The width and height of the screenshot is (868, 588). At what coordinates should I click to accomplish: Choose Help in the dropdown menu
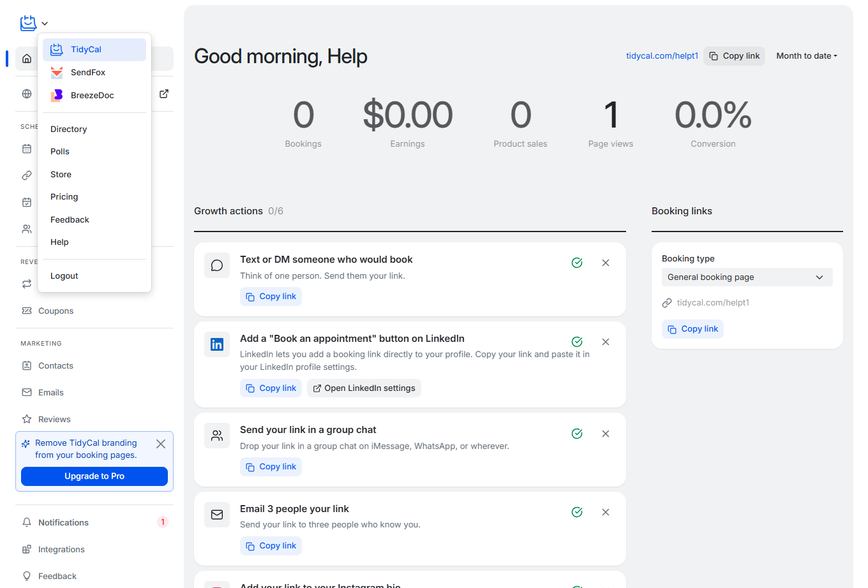point(94,242)
